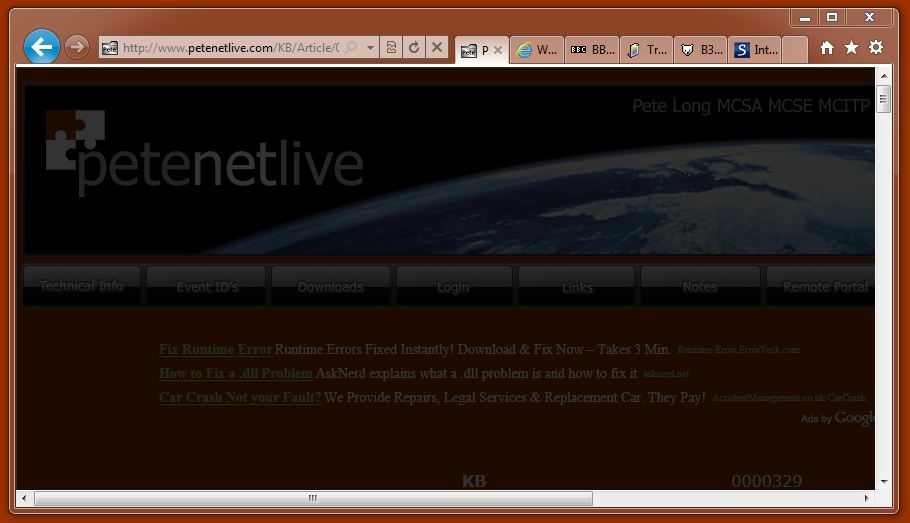This screenshot has height=523, width=910.
Task: Click the Login menu button
Action: (x=453, y=286)
